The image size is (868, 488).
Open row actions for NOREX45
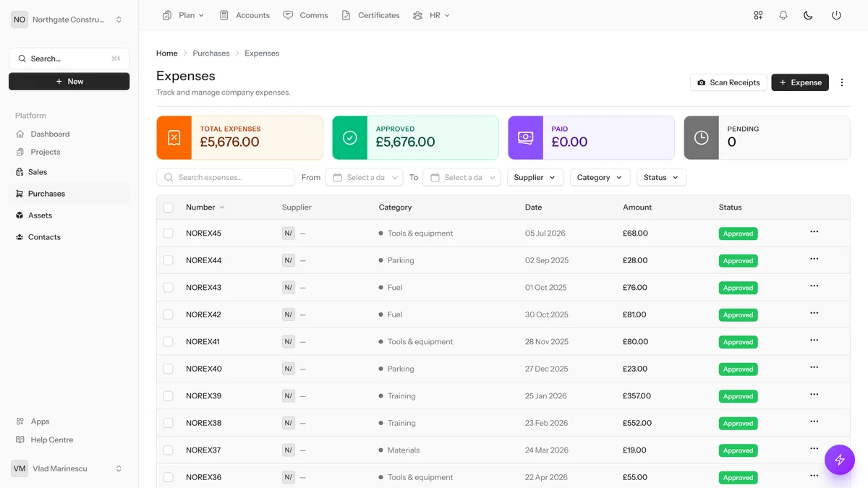click(814, 232)
